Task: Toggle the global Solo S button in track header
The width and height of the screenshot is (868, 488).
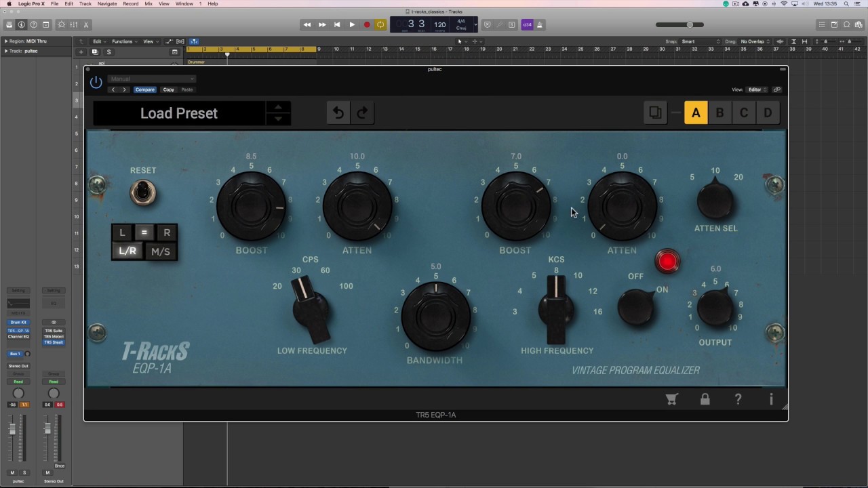Action: tap(108, 52)
